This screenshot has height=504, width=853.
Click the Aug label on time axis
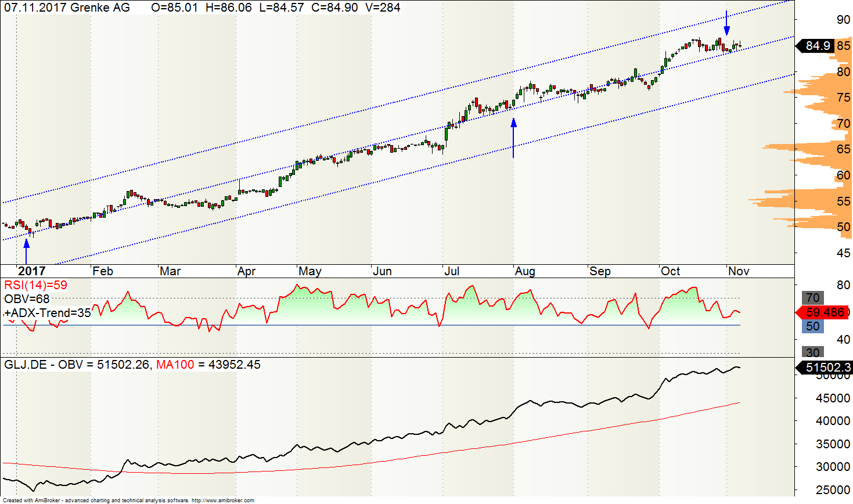[525, 271]
